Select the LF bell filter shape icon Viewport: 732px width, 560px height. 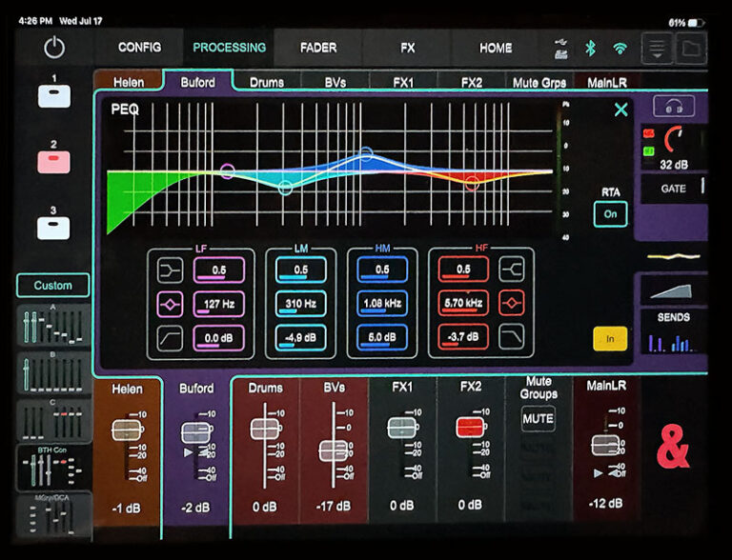click(x=169, y=305)
